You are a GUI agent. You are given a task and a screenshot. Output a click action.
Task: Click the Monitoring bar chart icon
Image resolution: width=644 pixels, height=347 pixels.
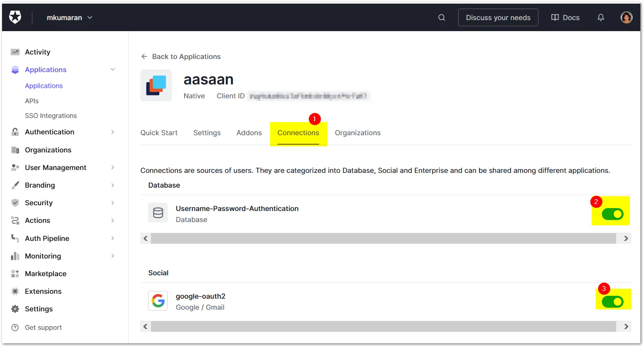tap(15, 256)
